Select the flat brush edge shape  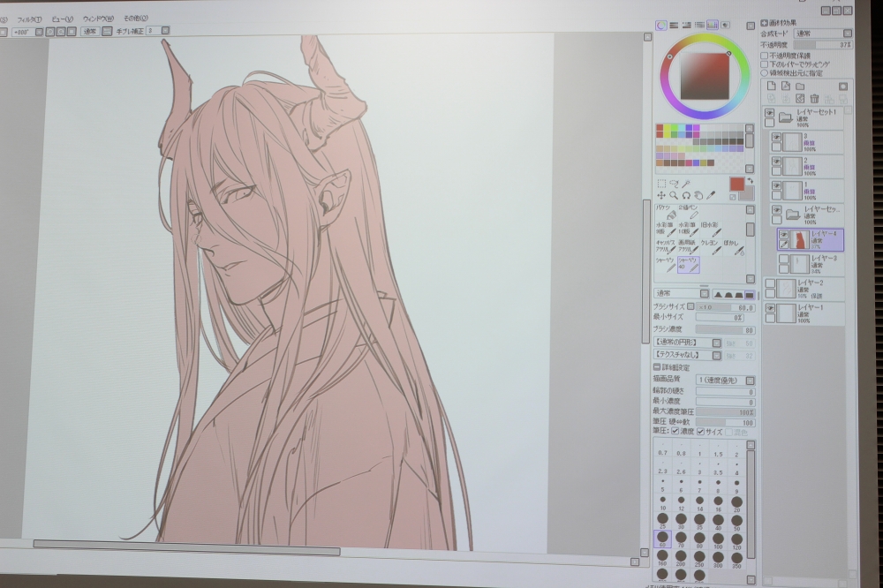point(749,294)
